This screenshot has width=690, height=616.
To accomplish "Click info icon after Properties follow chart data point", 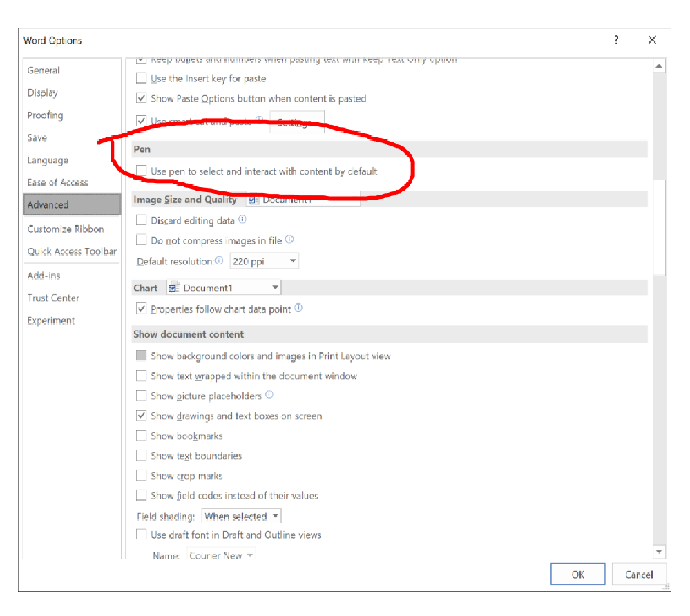I will pyautogui.click(x=298, y=308).
